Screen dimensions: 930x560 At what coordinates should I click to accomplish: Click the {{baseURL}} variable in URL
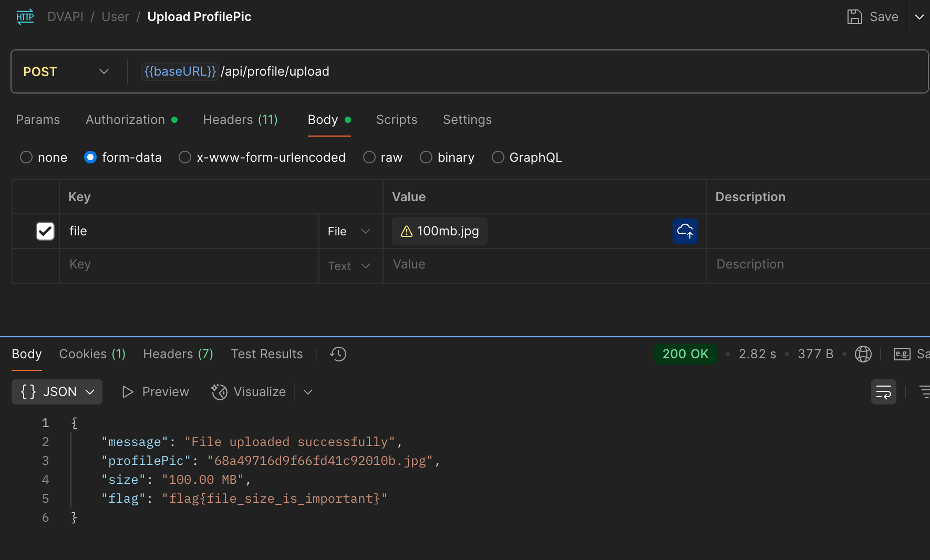(x=180, y=71)
